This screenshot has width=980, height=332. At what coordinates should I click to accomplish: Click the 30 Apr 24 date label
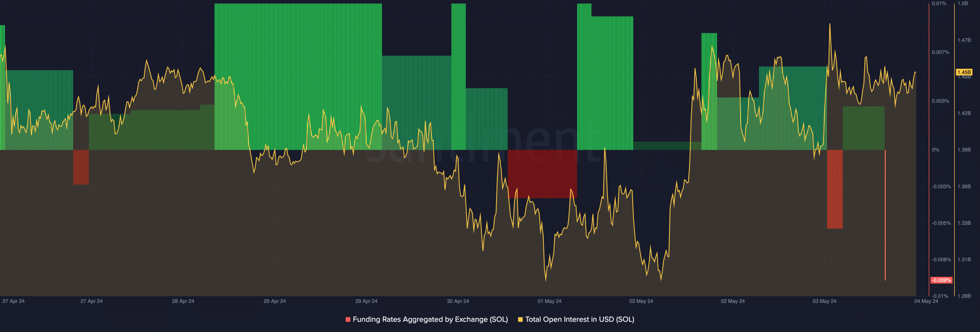458,301
